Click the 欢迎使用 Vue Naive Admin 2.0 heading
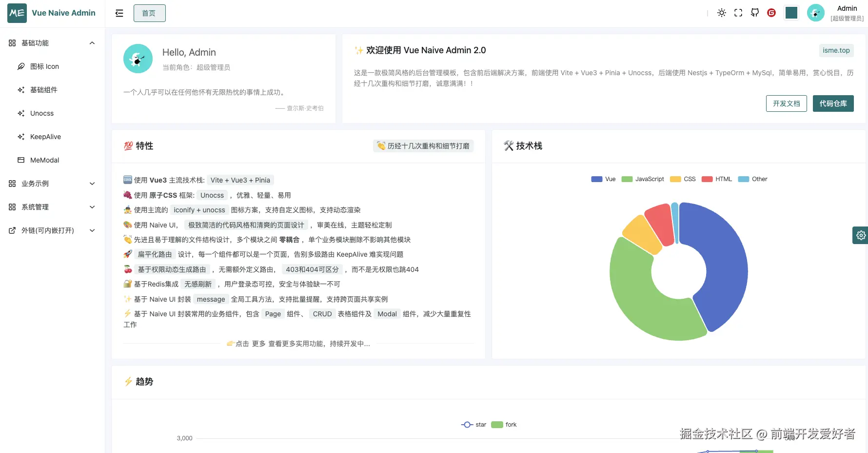The width and height of the screenshot is (868, 453). pos(420,50)
